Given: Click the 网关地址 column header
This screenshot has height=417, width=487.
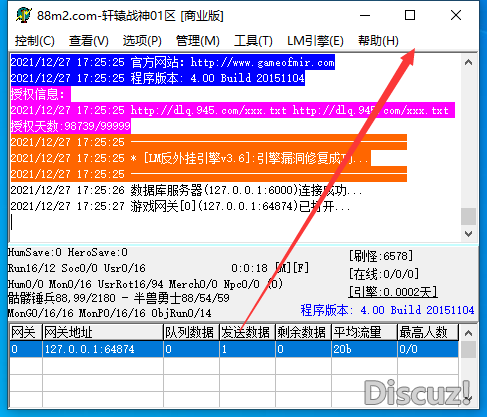Looking at the screenshot, I should [x=103, y=332].
